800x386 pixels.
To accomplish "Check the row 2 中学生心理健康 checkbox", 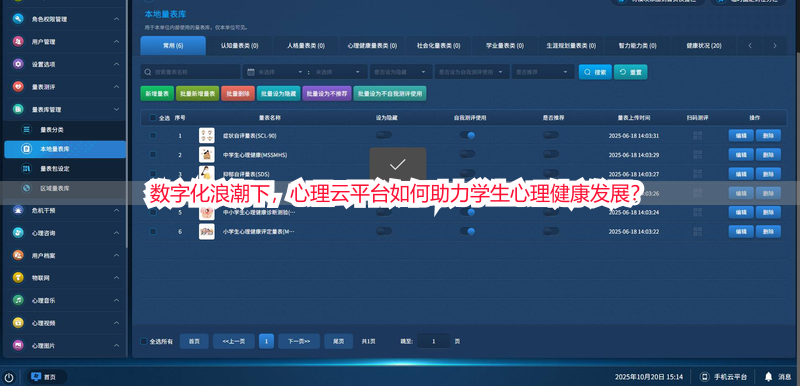I will 153,155.
